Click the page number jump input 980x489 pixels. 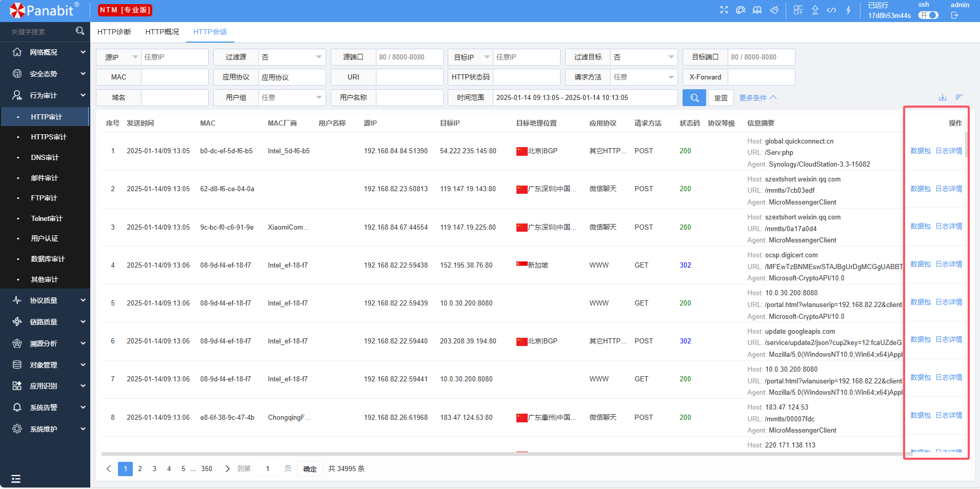268,468
